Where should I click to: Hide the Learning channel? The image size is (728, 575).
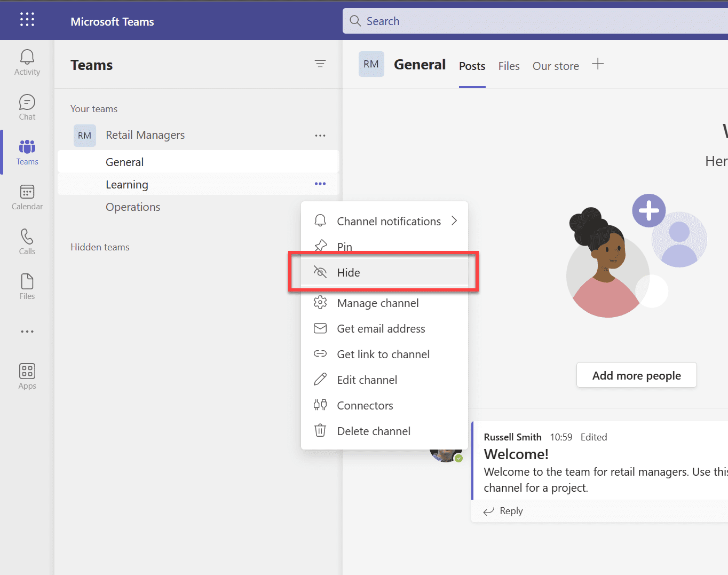(x=349, y=272)
